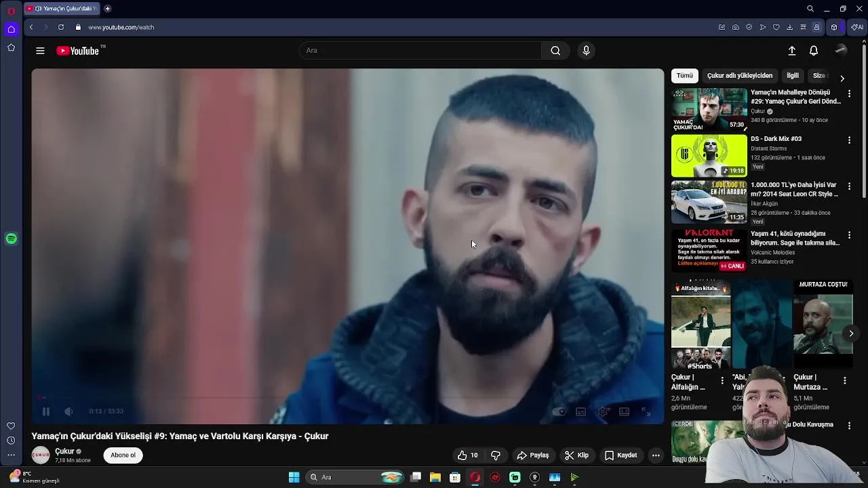Open the 'Çukur | Alfalığın' short thumbnail
Viewport: 868px width, 488px height.
tap(701, 325)
